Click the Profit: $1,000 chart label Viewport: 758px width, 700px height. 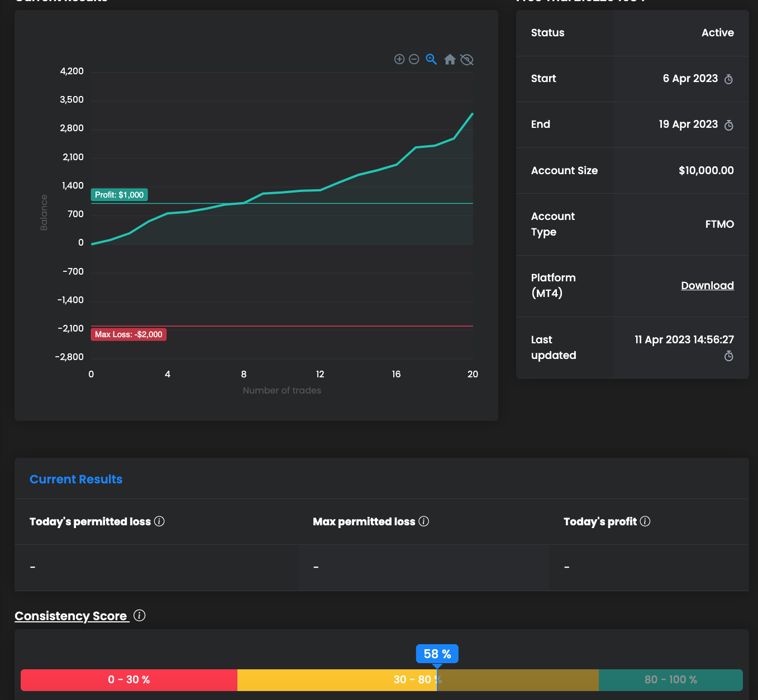(120, 195)
